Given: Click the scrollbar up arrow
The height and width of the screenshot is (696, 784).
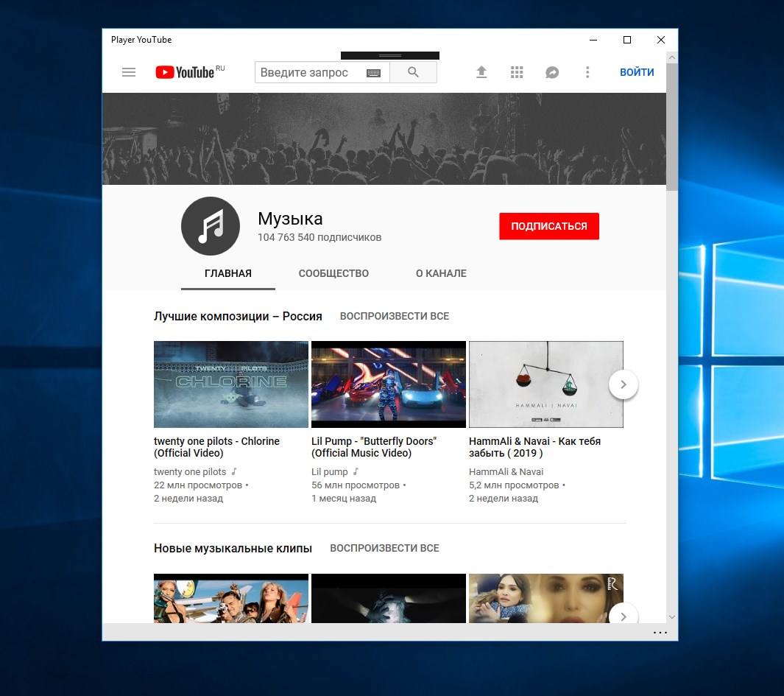Looking at the screenshot, I should point(672,57).
